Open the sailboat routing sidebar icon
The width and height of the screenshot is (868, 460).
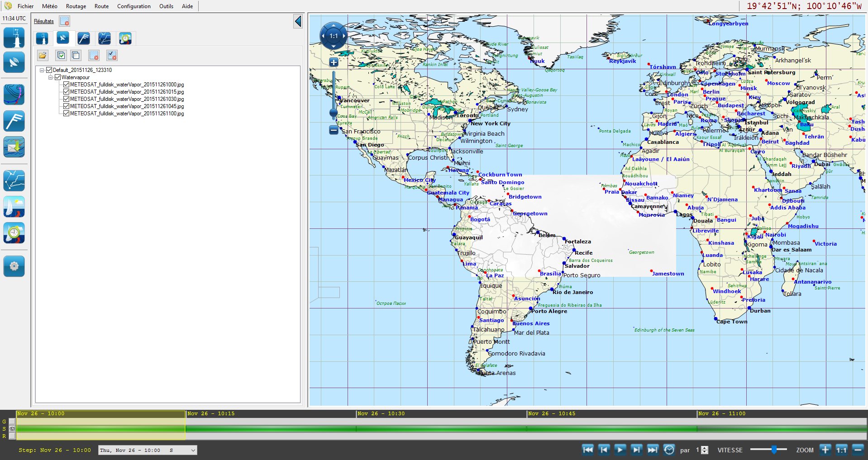[14, 207]
